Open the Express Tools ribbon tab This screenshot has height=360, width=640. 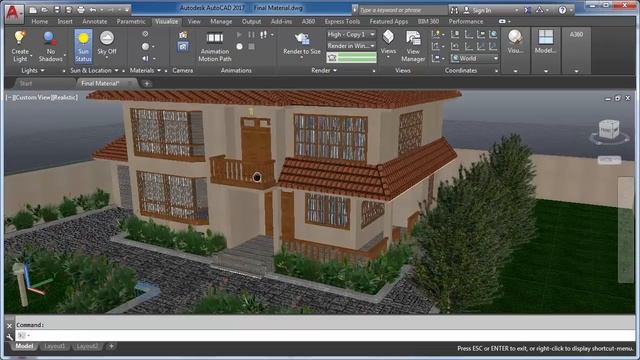tap(342, 22)
